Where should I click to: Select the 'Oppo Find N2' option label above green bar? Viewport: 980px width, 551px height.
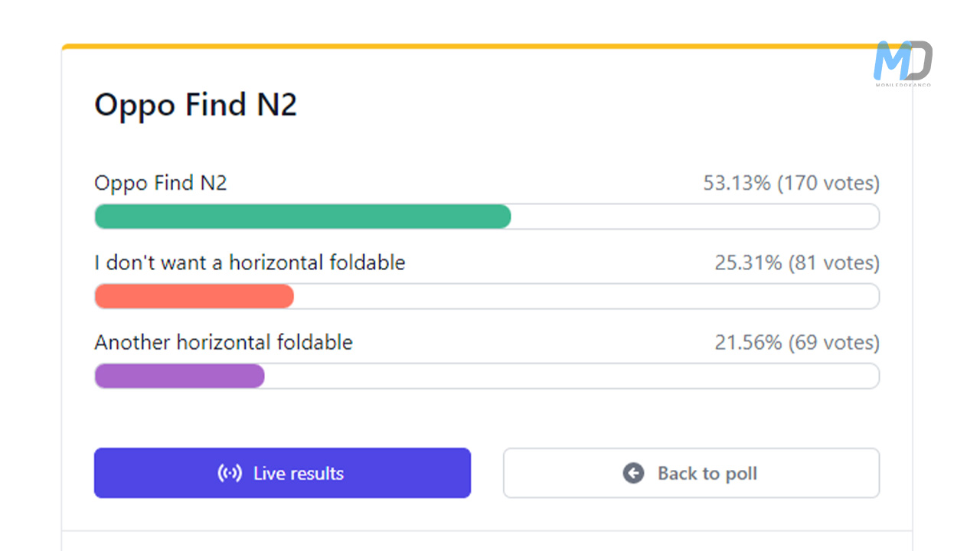161,183
